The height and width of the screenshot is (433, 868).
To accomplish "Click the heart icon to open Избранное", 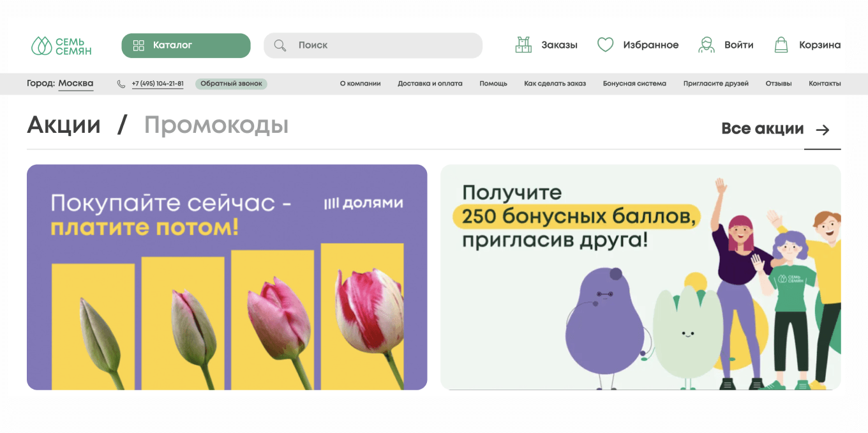I will 604,45.
